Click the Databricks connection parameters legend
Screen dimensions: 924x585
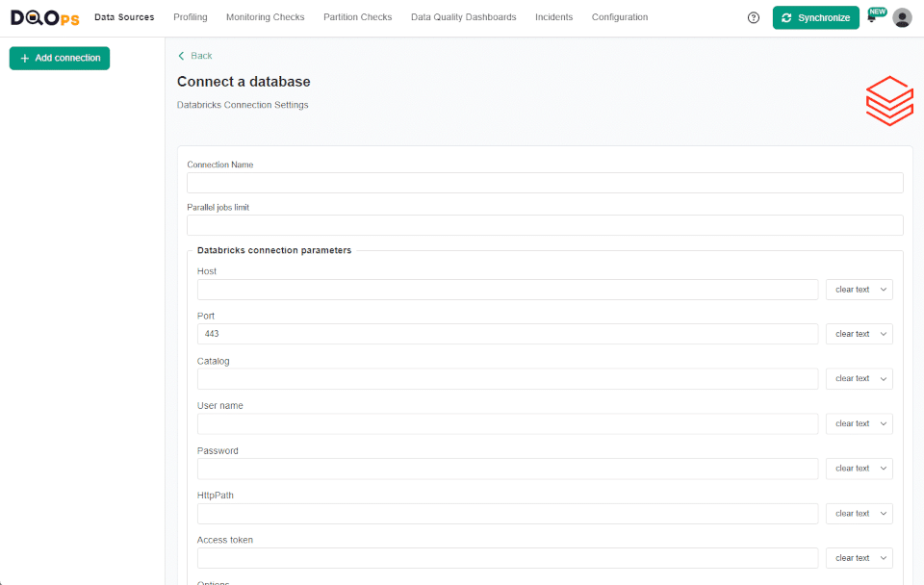[274, 250]
